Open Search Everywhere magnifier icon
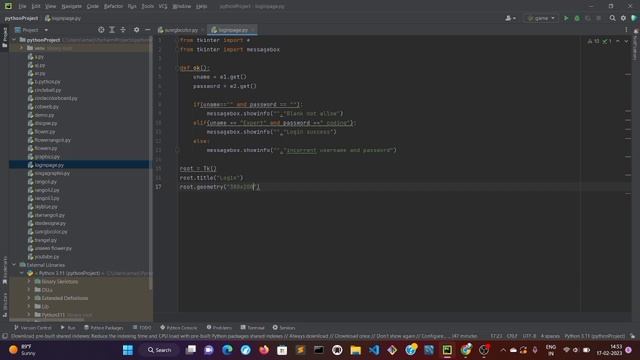 [x=612, y=18]
